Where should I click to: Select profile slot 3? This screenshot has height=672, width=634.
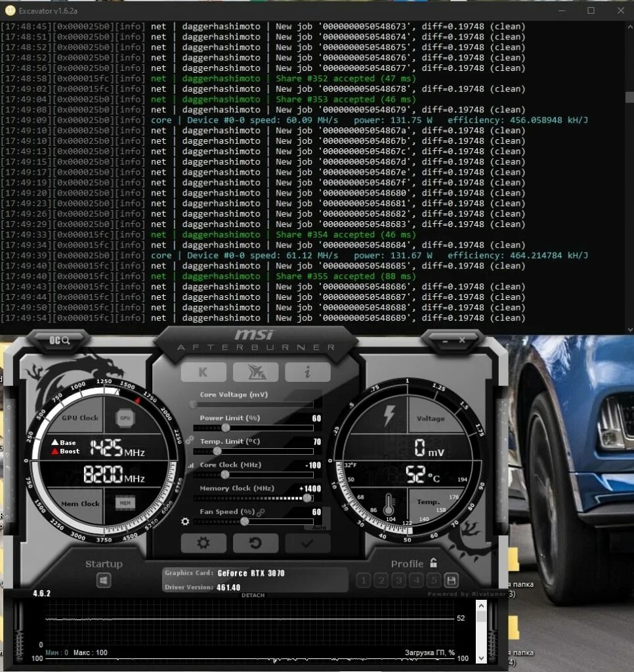[x=398, y=581]
